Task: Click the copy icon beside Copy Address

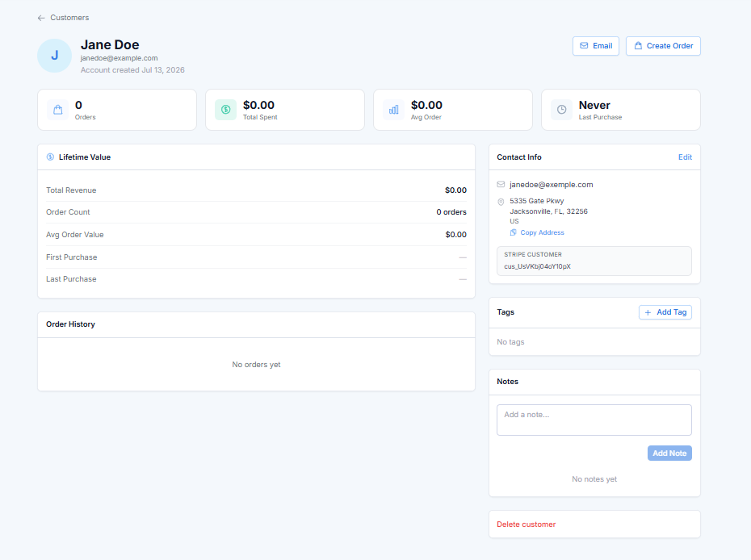Action: pos(514,232)
